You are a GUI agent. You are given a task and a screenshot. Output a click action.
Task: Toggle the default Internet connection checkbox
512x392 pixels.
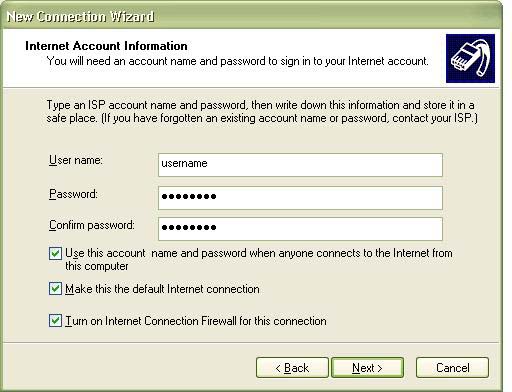(55, 289)
